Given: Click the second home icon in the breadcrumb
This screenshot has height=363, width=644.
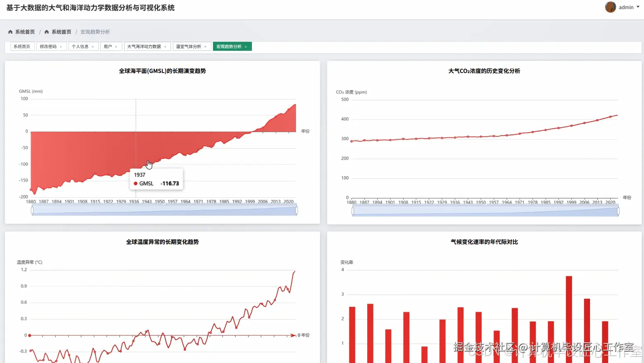Looking at the screenshot, I should [47, 32].
